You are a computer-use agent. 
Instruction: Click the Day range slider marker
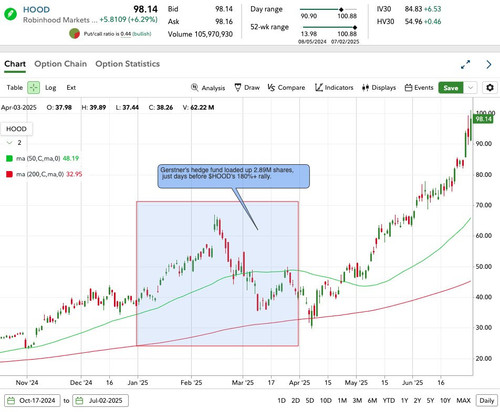click(341, 9)
